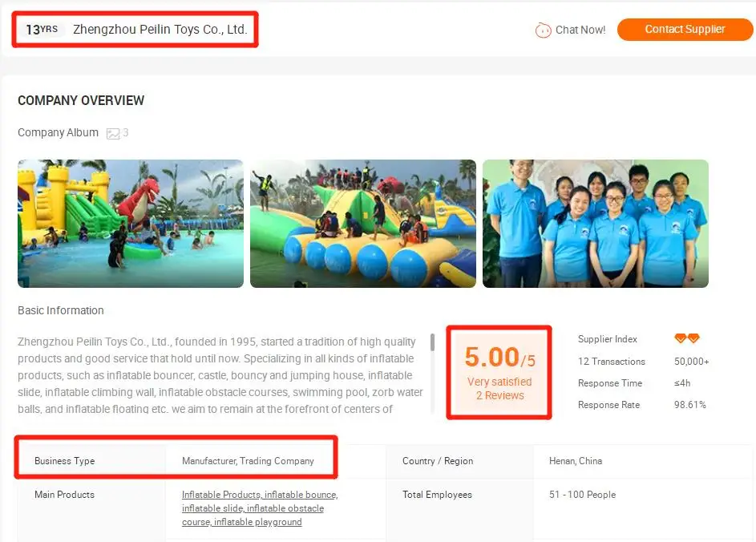Open the inflatable castle pool photo
Screen dimensions: 756x542
(x=131, y=224)
